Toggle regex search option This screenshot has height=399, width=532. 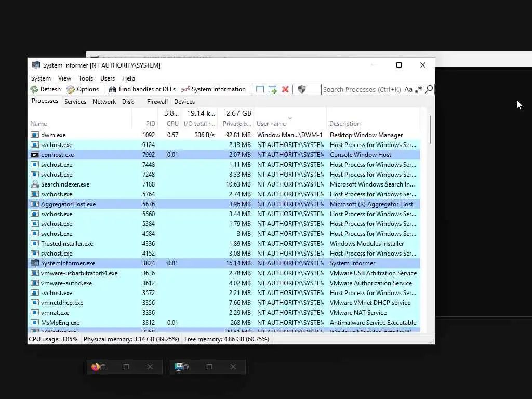(x=419, y=89)
